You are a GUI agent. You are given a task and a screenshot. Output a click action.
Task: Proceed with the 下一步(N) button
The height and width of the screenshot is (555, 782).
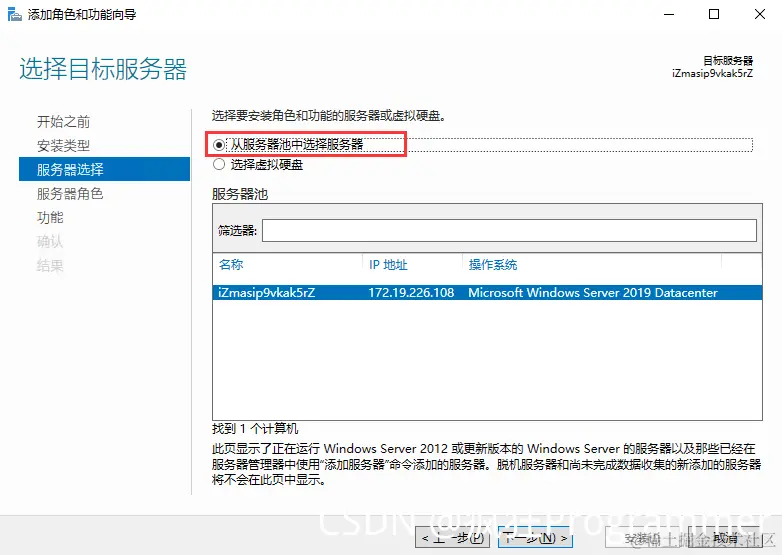pyautogui.click(x=535, y=538)
